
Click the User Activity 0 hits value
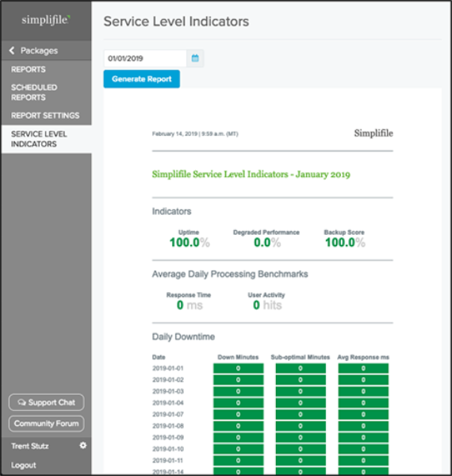coord(267,305)
